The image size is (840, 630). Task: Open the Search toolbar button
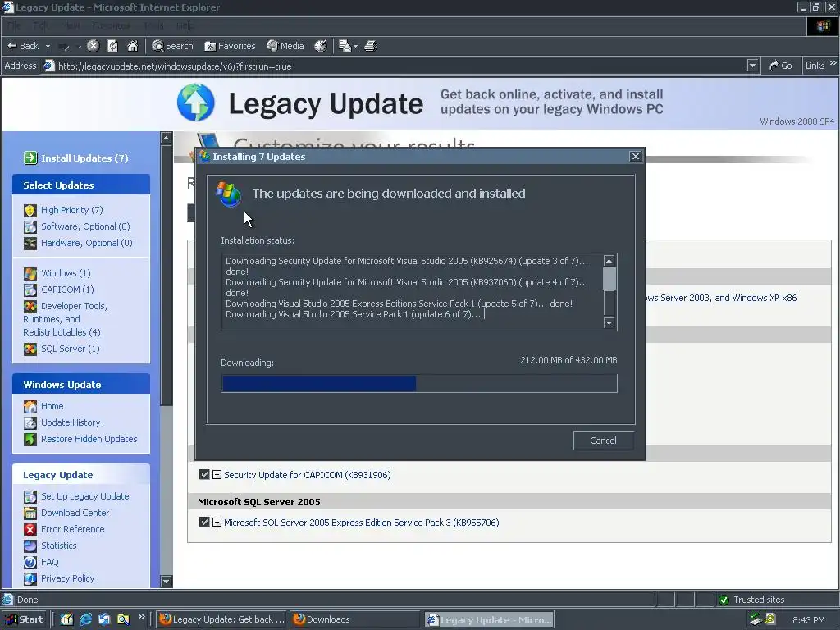pos(172,46)
